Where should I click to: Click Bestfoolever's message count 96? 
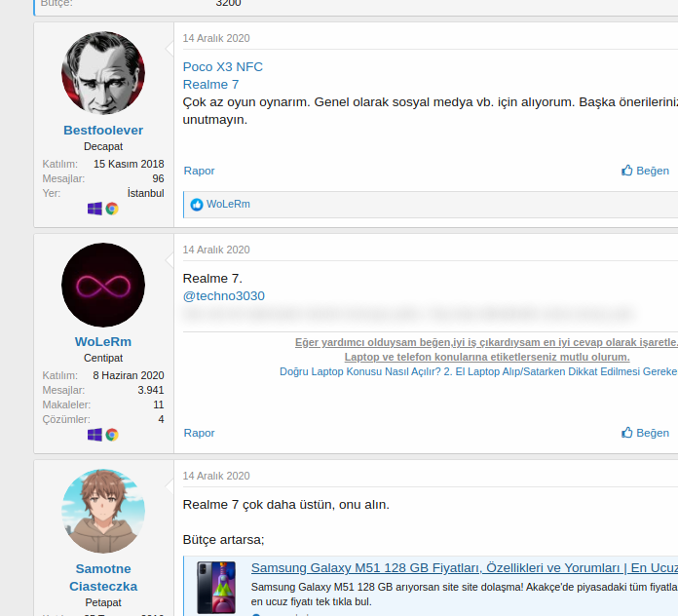pos(158,178)
